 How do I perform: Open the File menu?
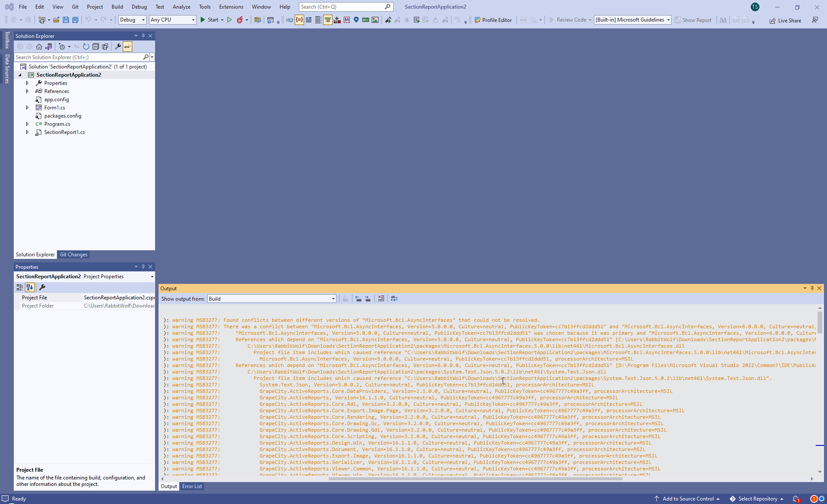pyautogui.click(x=23, y=7)
